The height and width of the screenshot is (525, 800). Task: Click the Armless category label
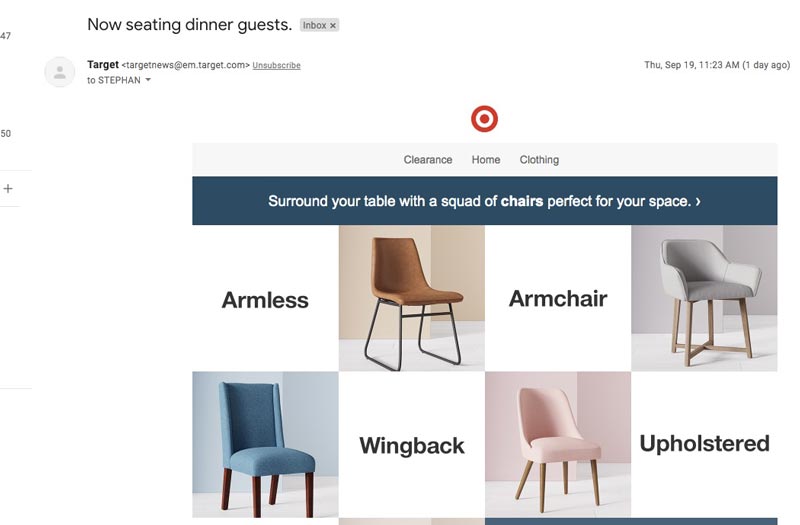(x=265, y=300)
